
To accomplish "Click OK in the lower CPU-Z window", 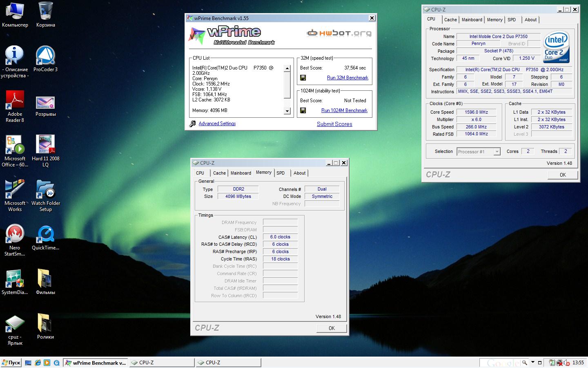I will (x=332, y=328).
